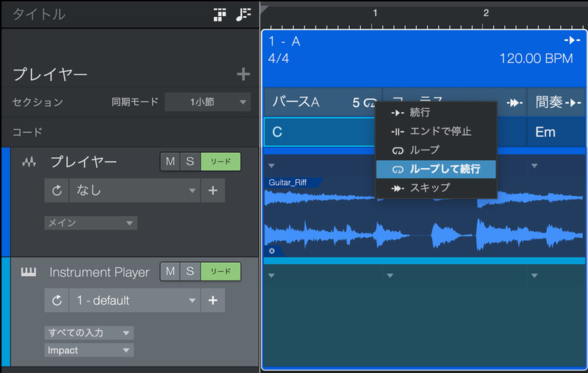Click the note list icon in the header
This screenshot has width=588, height=373.
(x=243, y=15)
